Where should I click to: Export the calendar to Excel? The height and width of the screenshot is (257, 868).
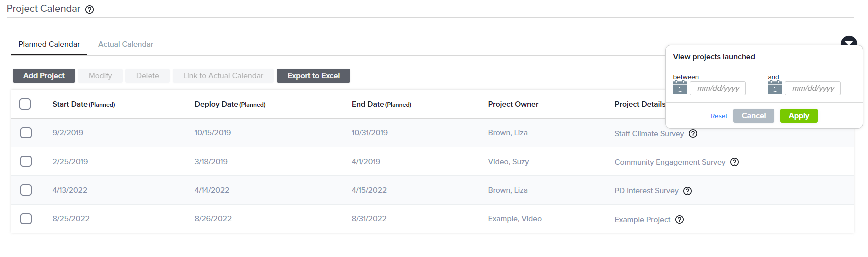pyautogui.click(x=313, y=76)
